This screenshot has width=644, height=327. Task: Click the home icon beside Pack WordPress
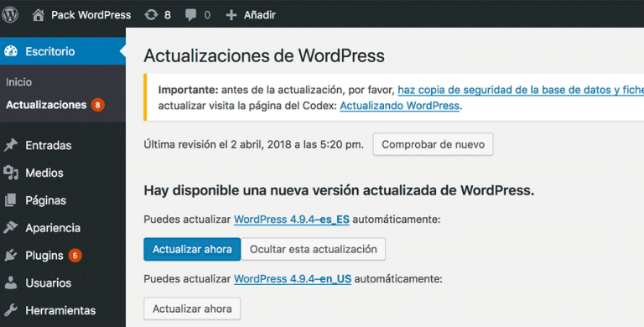pos(39,15)
